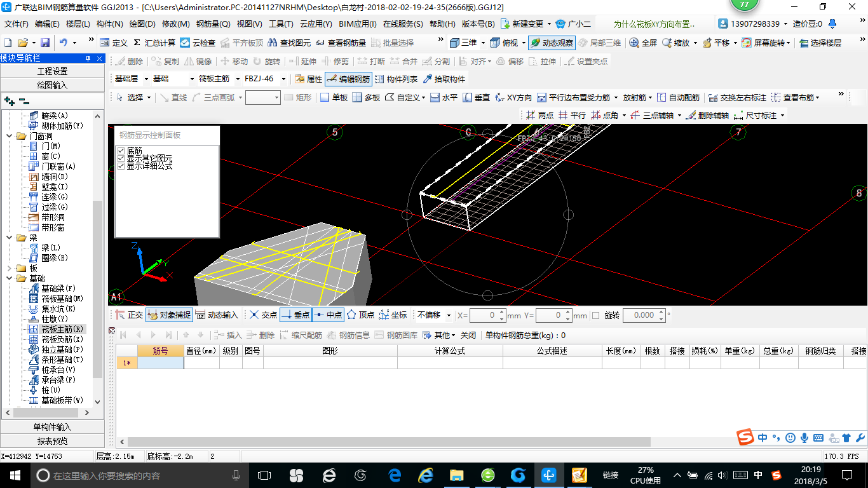This screenshot has width=868, height=488.
Task: Click the rotation angle input field
Action: 644,315
